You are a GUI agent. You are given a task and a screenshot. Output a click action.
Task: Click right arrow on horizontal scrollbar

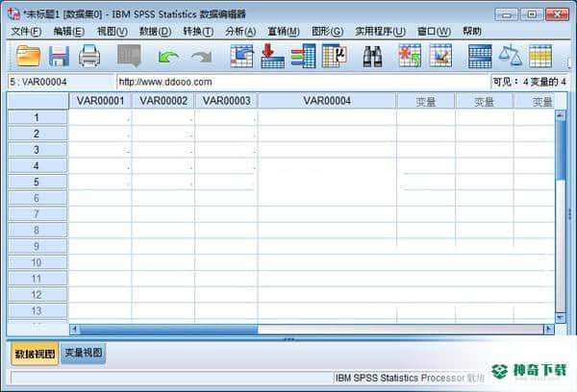549,330
